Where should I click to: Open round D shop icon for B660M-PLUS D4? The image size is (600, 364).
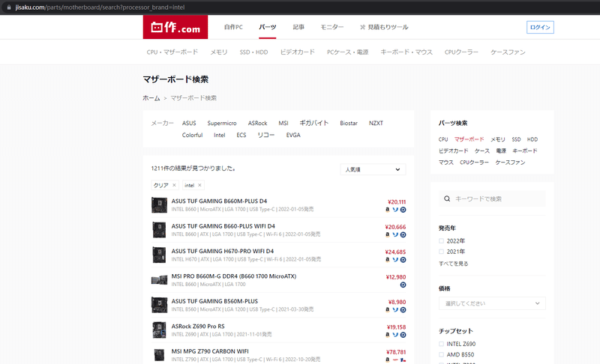pos(403,209)
